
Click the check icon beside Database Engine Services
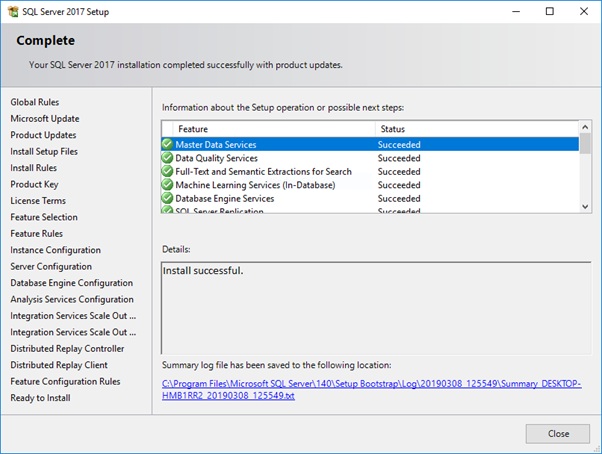(x=167, y=198)
